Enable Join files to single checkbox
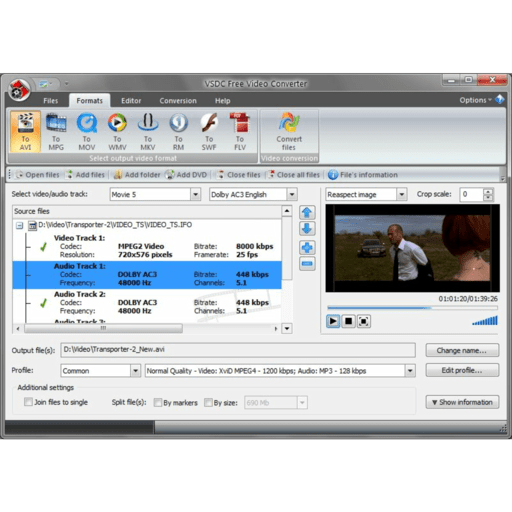This screenshot has height=512, width=512. (28, 402)
